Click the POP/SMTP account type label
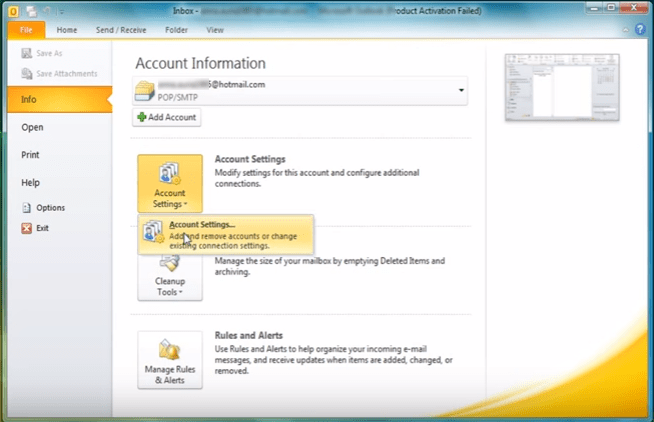This screenshot has width=654, height=422. pos(178,98)
